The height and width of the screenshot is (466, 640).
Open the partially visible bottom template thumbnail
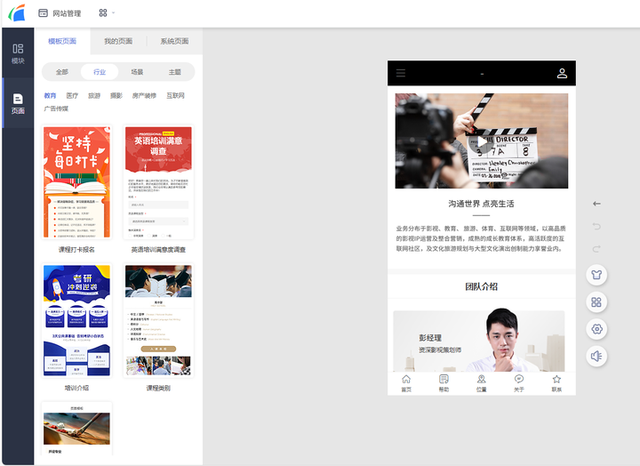77,428
